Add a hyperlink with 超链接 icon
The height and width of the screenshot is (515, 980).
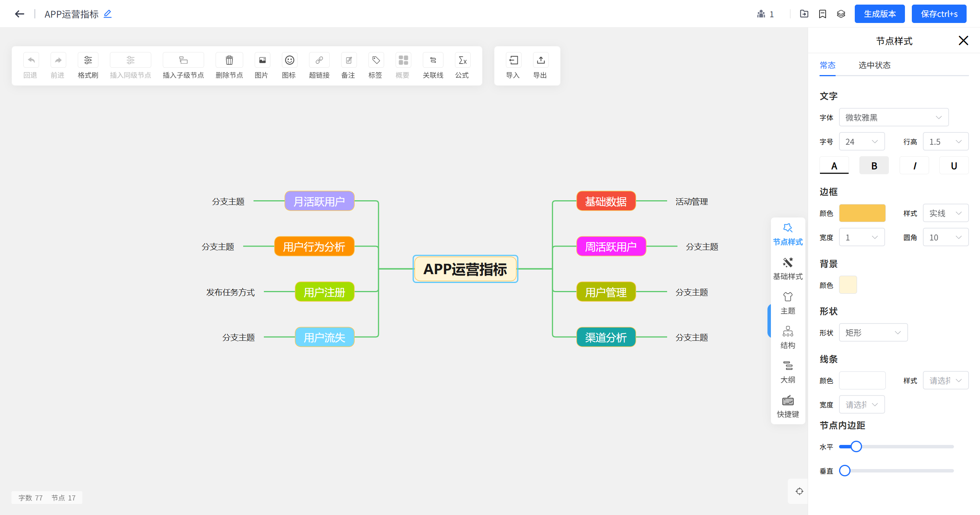click(319, 60)
